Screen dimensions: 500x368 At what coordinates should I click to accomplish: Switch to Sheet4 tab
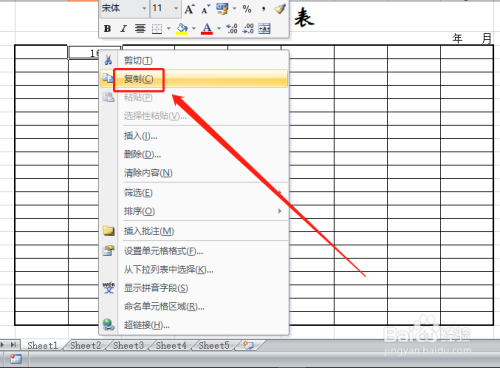click(171, 345)
